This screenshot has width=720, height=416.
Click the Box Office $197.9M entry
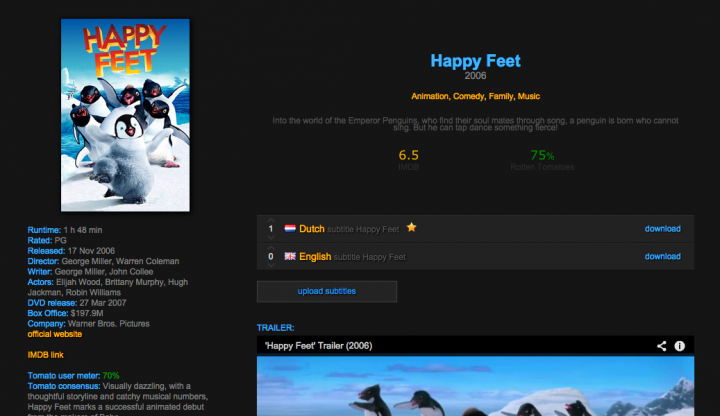tap(65, 313)
